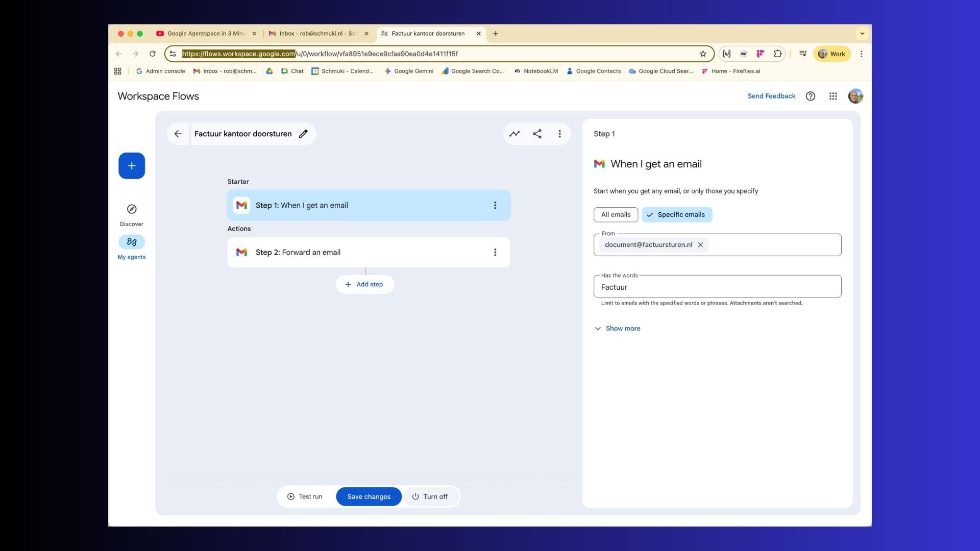Open My agents in sidebar
The width and height of the screenshot is (980, 551).
coord(132,242)
